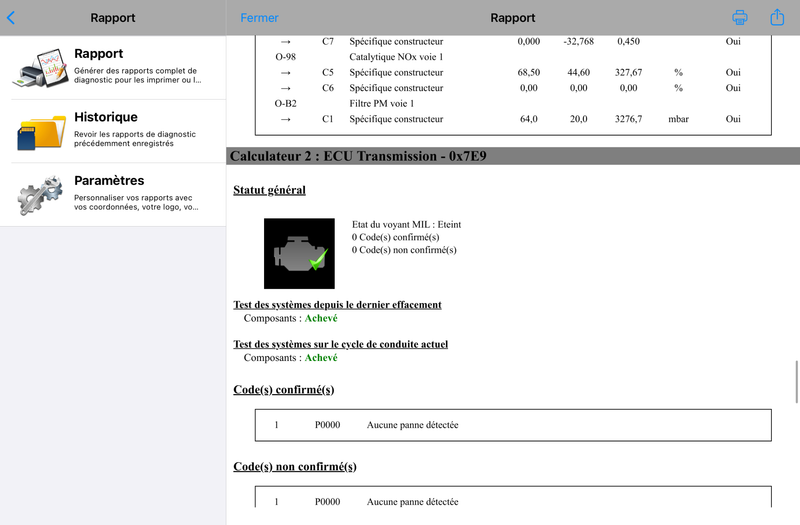Print the report using the printer icon
The width and height of the screenshot is (800, 525).
point(740,17)
